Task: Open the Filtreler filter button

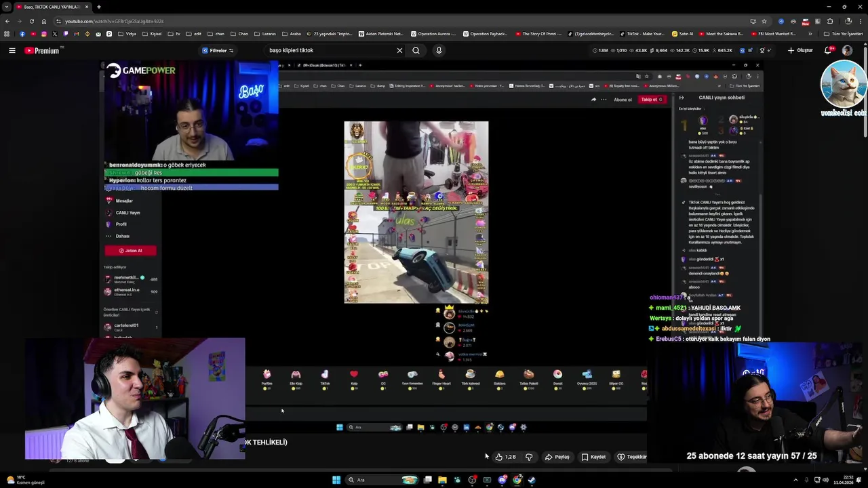Action: 218,50
